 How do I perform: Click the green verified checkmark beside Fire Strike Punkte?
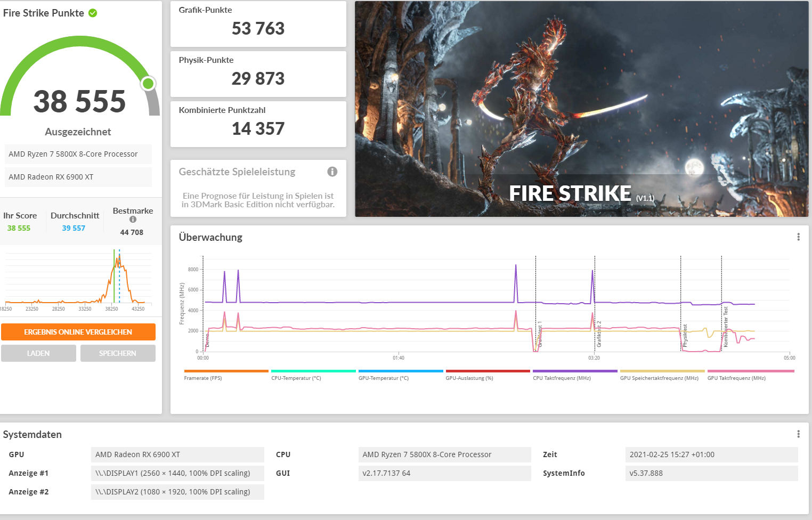(x=93, y=13)
